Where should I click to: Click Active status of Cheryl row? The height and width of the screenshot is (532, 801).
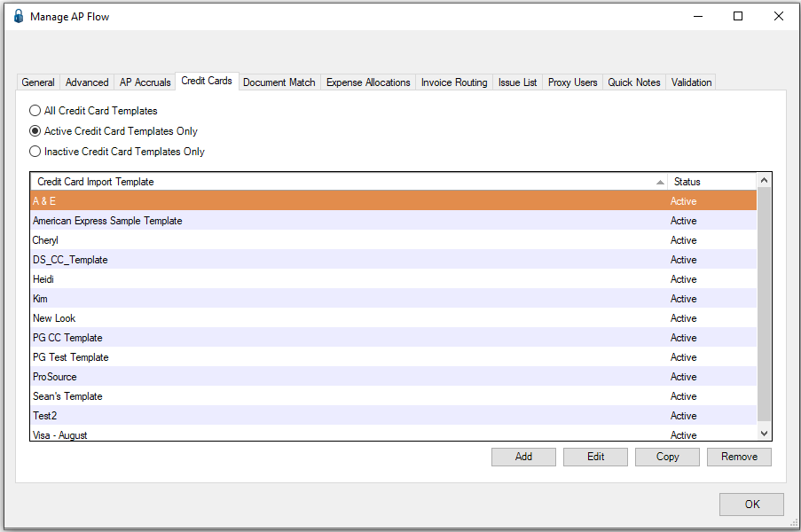coord(684,240)
